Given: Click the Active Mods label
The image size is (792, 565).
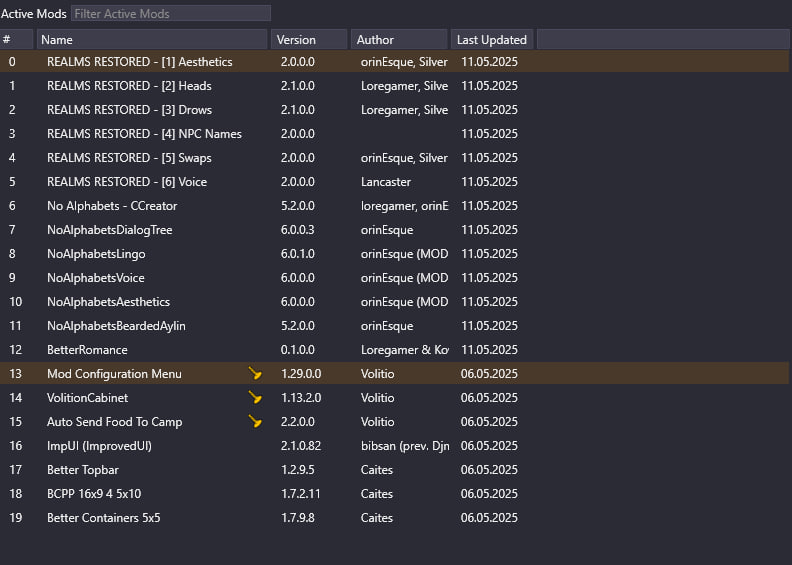Looking at the screenshot, I should coord(34,14).
